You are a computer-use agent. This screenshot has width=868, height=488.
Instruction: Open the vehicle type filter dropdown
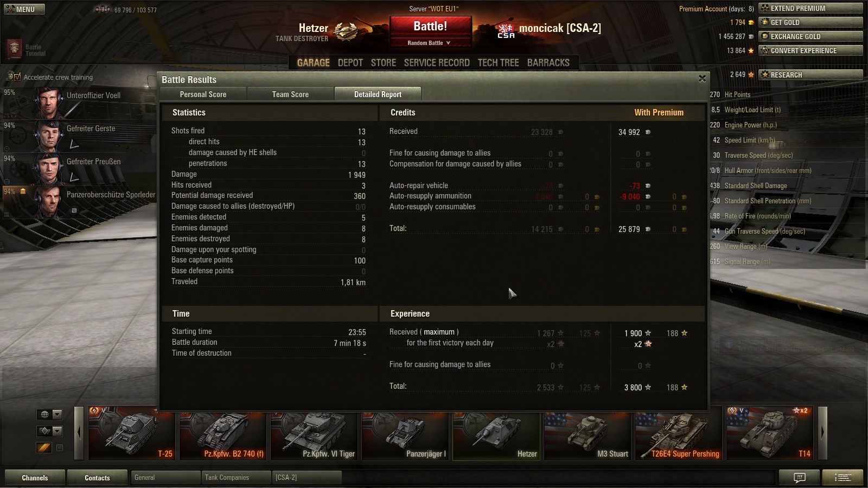pyautogui.click(x=50, y=431)
